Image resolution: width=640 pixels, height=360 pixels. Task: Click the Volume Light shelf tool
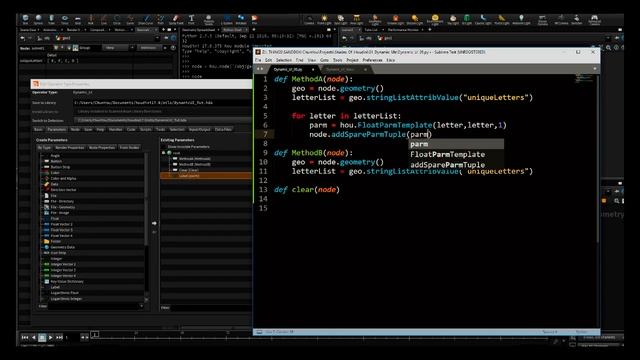pos(395,20)
